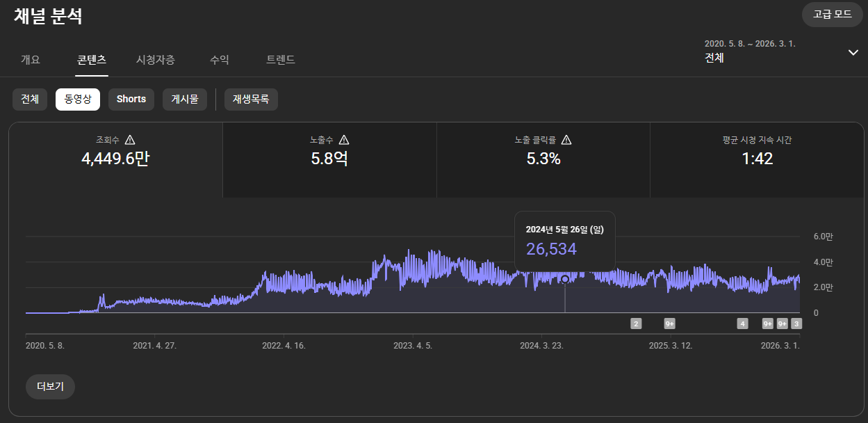
Task: Choose the 재생목록 filter chip
Action: (x=251, y=99)
